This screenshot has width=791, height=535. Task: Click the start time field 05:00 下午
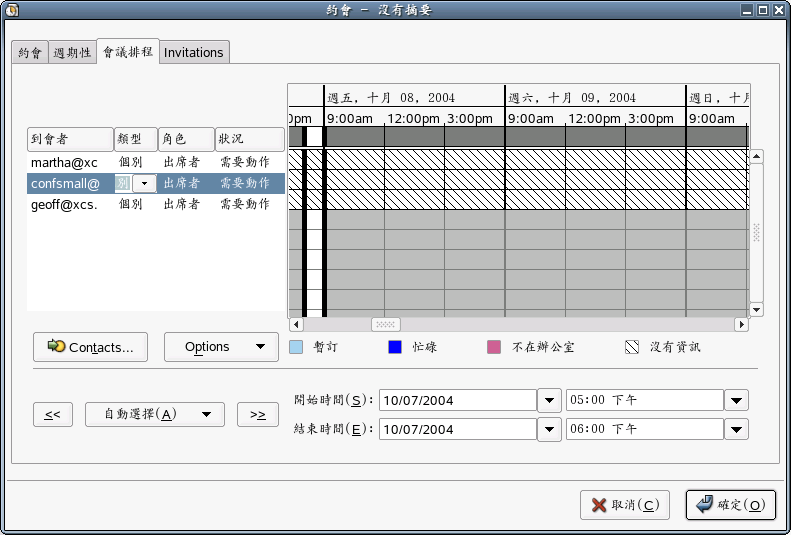[x=645, y=400]
